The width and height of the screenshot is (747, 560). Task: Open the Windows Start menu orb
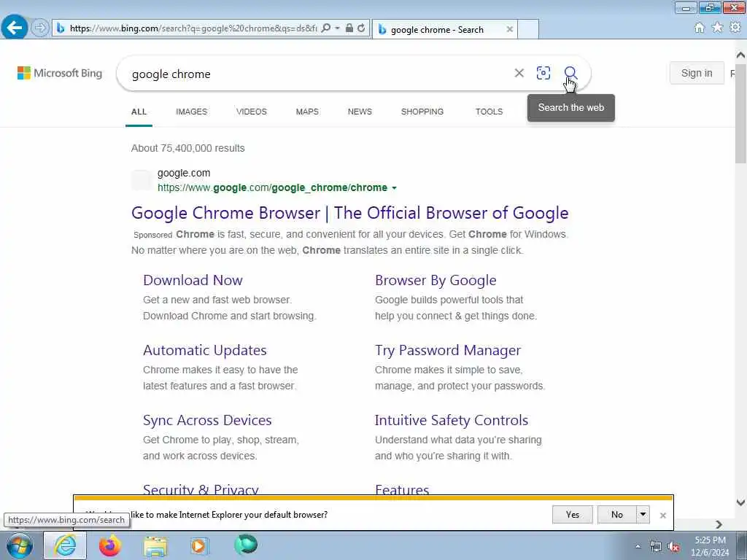20,545
